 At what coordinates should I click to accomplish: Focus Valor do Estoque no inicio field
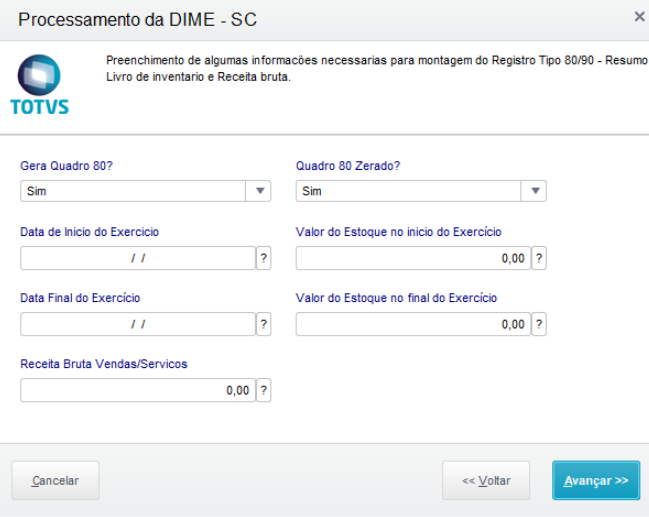413,258
